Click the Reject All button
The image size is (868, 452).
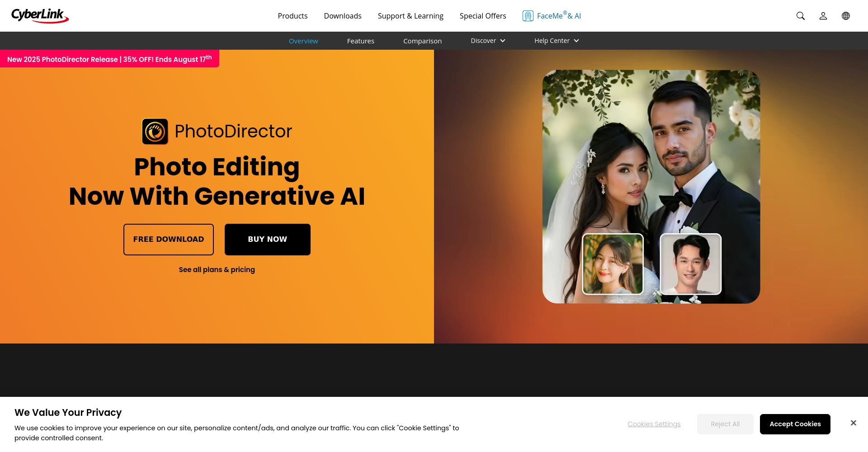tap(725, 424)
